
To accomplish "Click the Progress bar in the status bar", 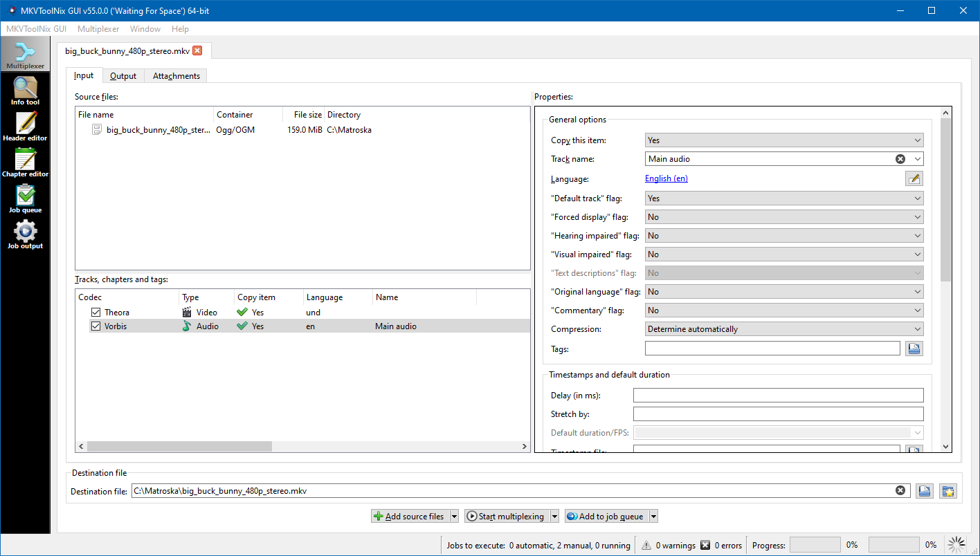I will click(815, 544).
